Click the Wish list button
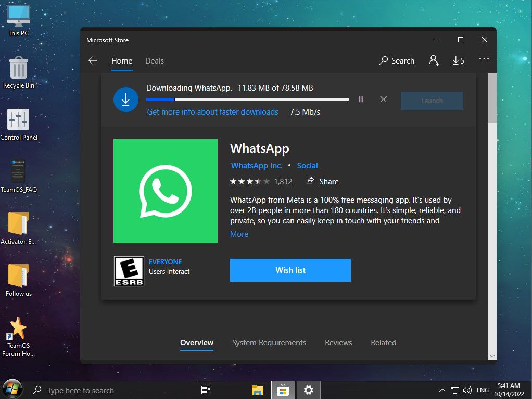The width and height of the screenshot is (532, 399). click(x=290, y=270)
